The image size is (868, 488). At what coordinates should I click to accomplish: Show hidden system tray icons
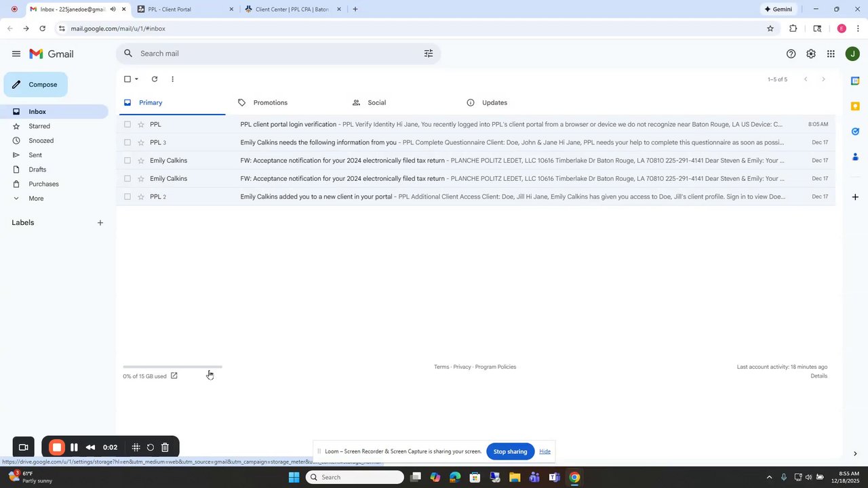769,477
